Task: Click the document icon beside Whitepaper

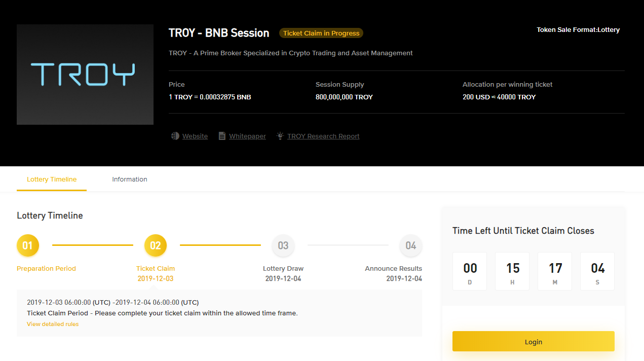Action: (x=222, y=136)
